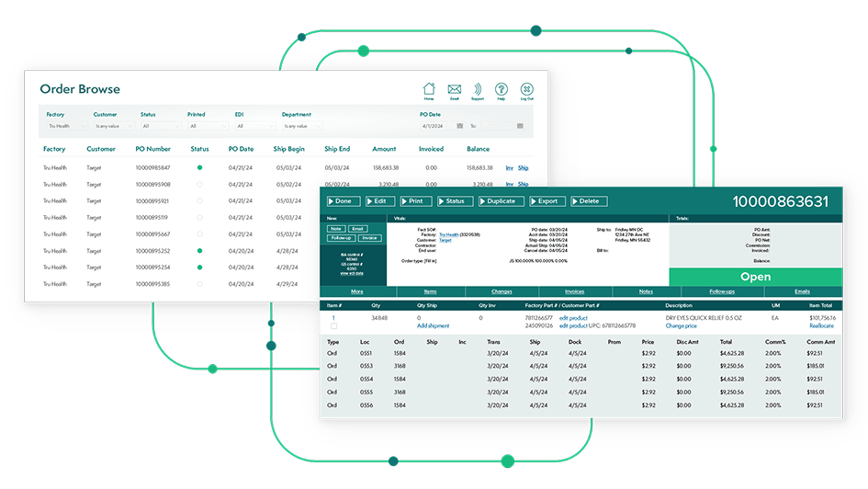Open the Email icon in header
The image size is (868, 489).
[454, 90]
